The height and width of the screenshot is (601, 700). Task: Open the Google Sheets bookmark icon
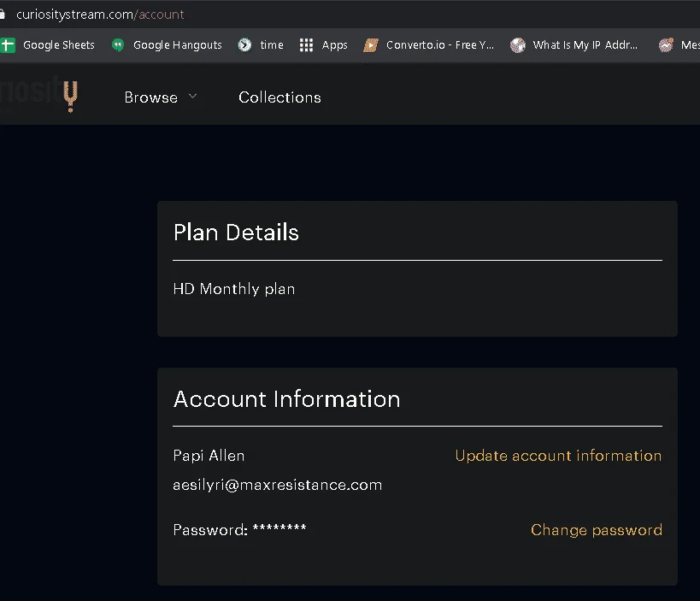pyautogui.click(x=8, y=45)
